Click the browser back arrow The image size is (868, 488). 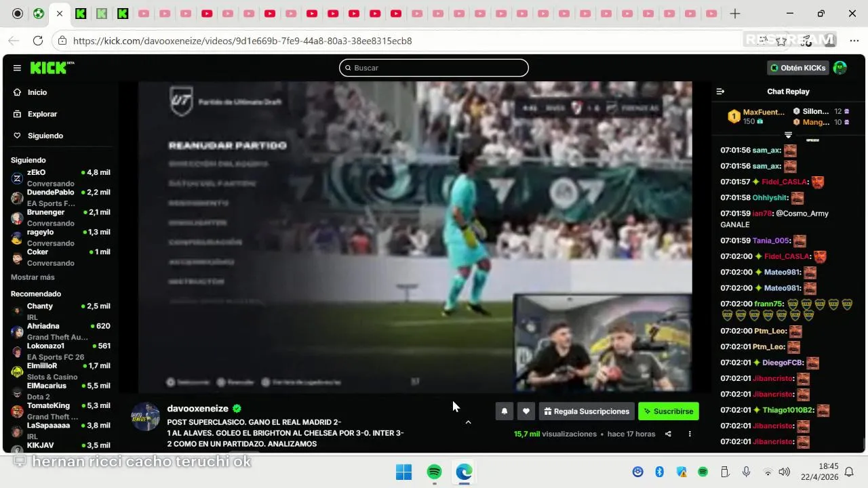[14, 41]
